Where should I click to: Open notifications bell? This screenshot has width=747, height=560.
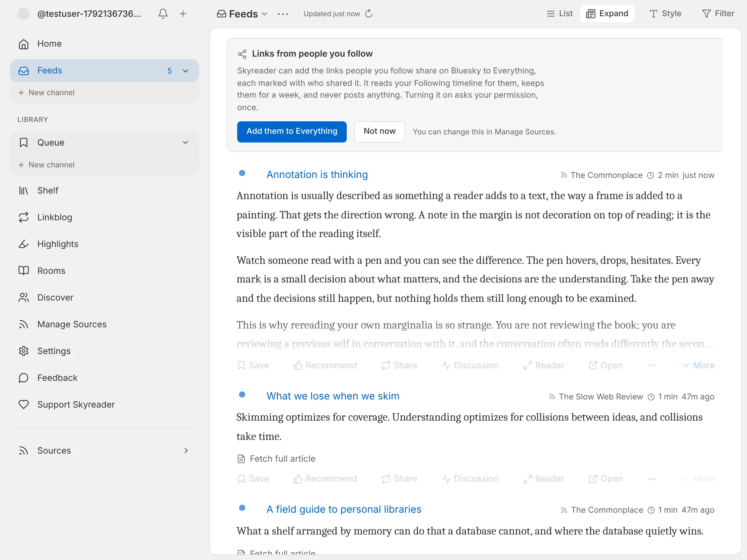[x=163, y=14]
